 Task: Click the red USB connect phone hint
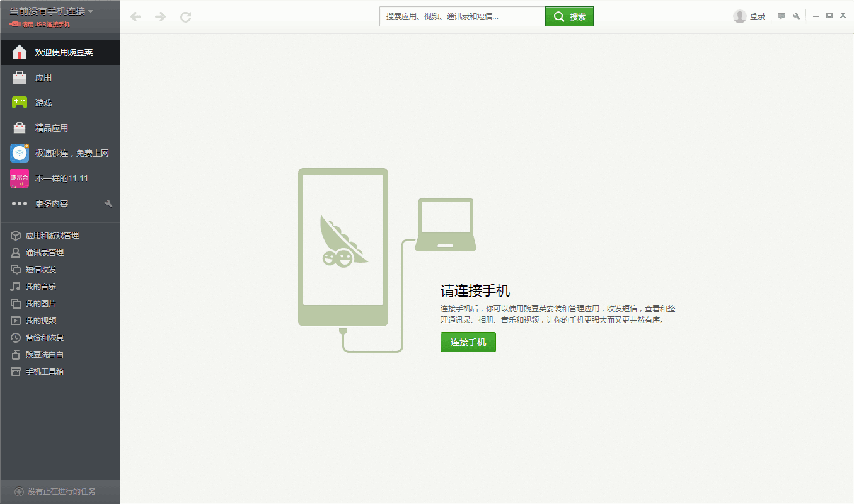point(40,24)
